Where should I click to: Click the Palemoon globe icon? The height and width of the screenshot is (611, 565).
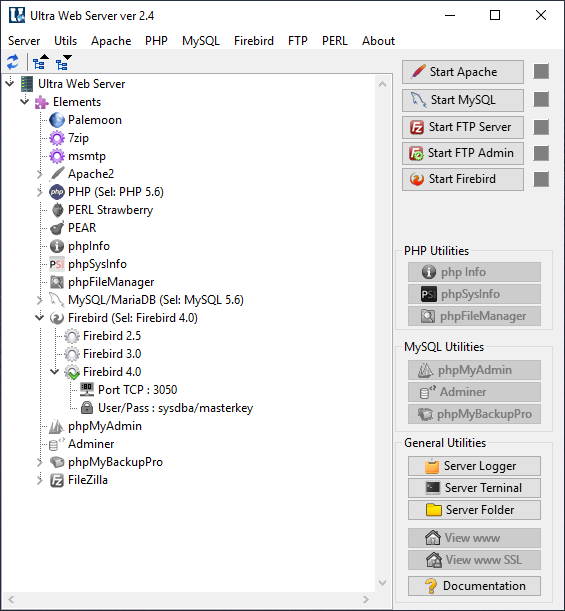(57, 120)
